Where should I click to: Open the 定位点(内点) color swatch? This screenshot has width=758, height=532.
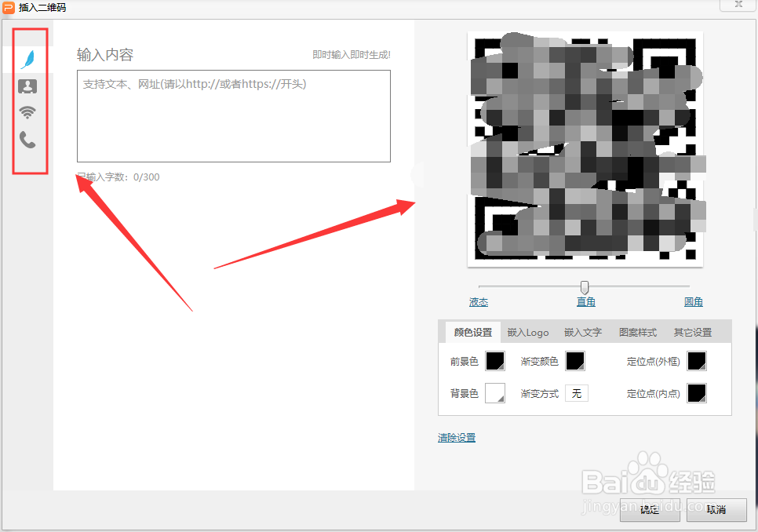click(x=697, y=393)
